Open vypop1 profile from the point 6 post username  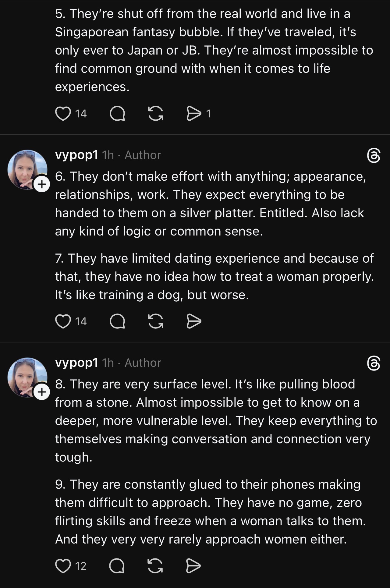[x=76, y=155]
